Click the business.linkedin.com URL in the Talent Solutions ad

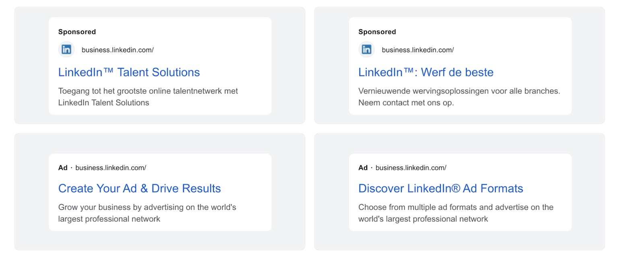pos(118,50)
